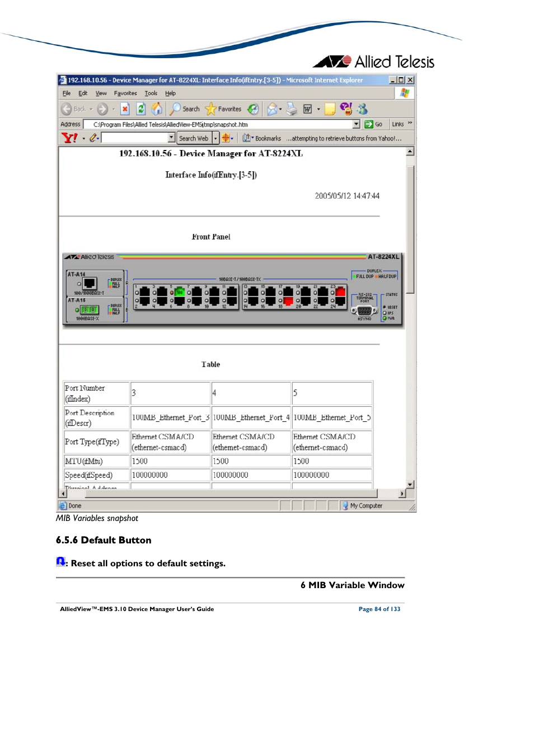
Task: Click the vertical scrollbar down arrow
Action: pos(410,485)
